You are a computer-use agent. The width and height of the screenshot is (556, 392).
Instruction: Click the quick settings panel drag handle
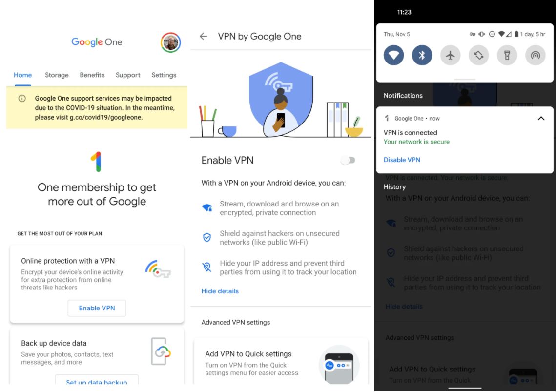465,79
